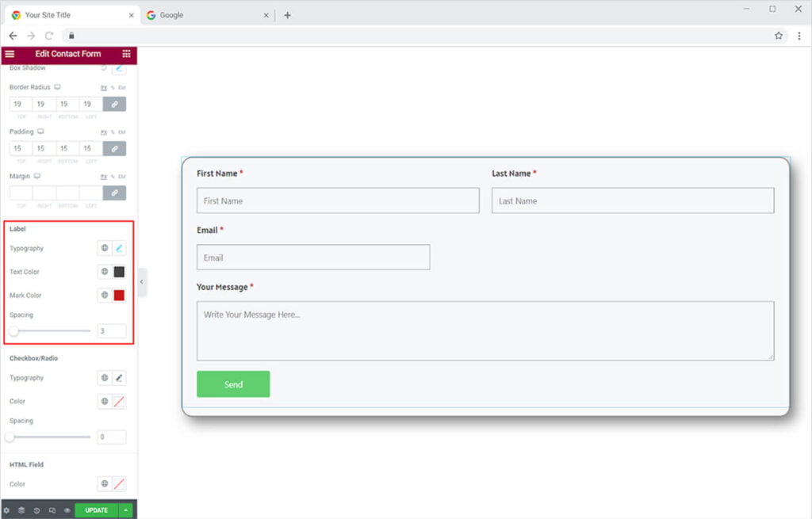
Task: Edit Label typography with pencil icon
Action: (x=119, y=249)
